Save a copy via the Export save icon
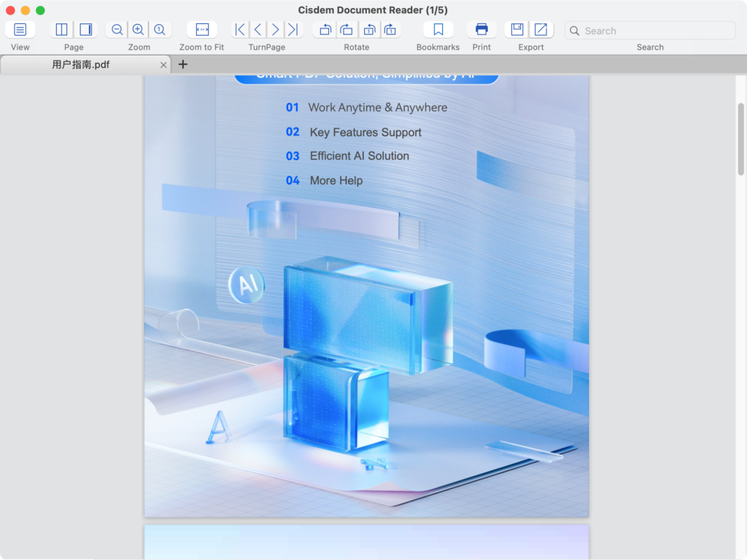Viewport: 747px width, 560px height. (x=516, y=29)
